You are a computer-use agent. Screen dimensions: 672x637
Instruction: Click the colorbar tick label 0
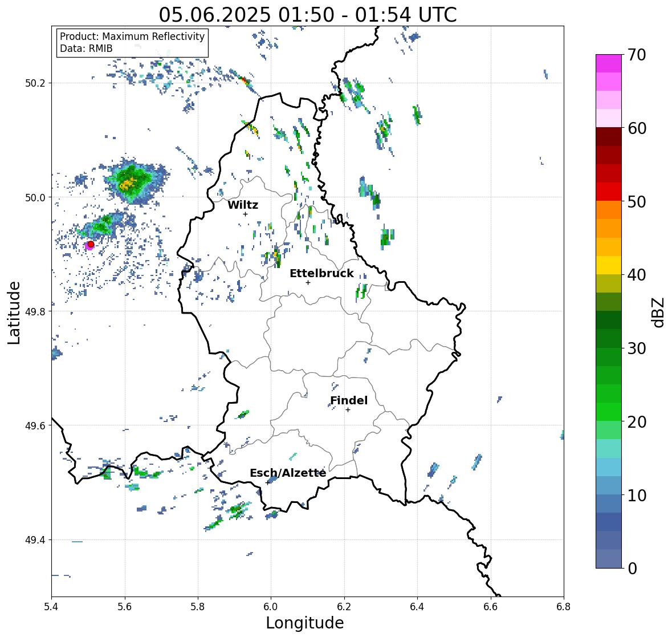[632, 569]
